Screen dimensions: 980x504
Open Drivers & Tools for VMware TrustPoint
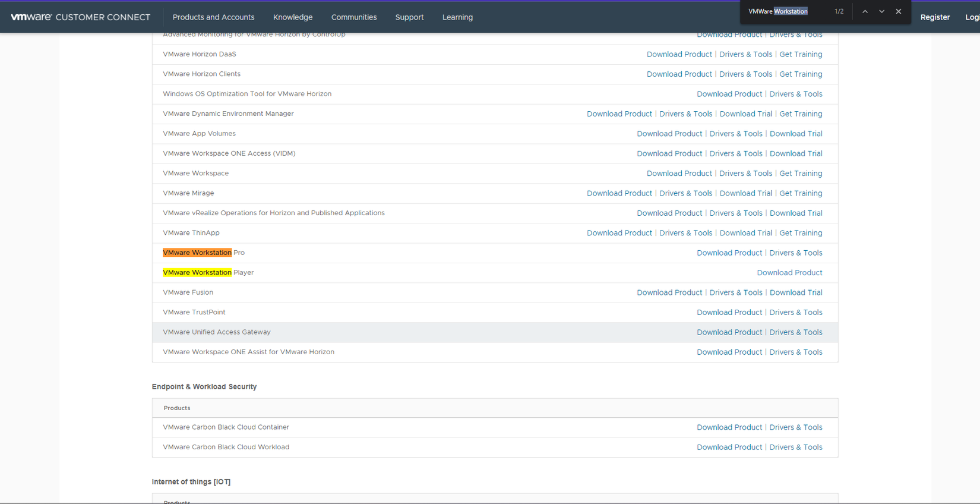(x=796, y=313)
